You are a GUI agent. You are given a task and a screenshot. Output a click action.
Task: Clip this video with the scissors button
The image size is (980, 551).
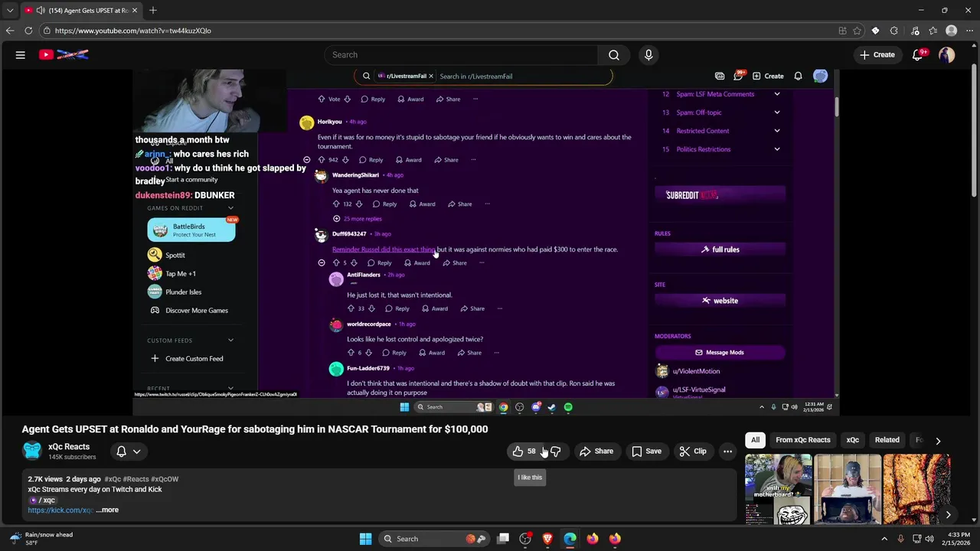(x=694, y=452)
